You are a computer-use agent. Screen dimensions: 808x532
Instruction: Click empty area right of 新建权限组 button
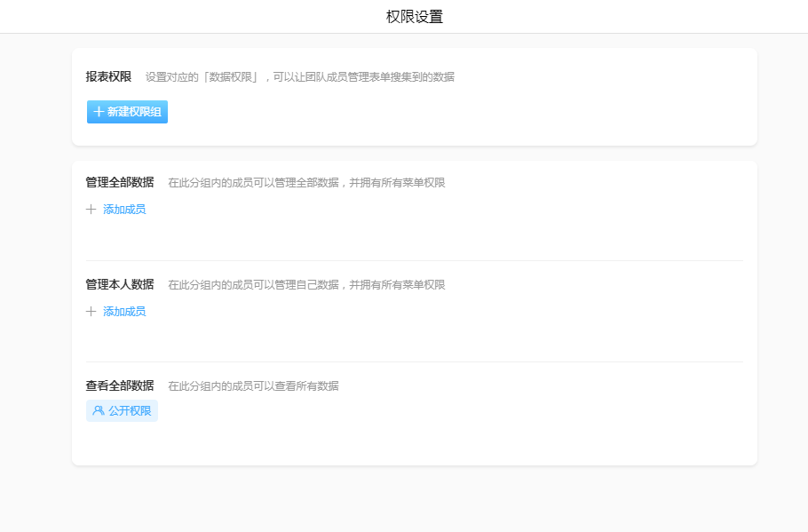444,112
